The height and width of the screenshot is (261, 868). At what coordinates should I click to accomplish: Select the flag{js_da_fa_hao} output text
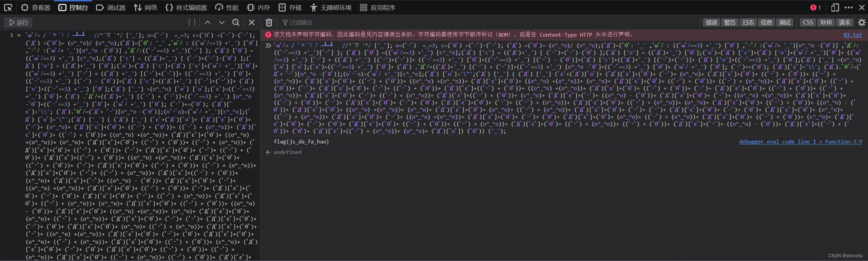(301, 142)
